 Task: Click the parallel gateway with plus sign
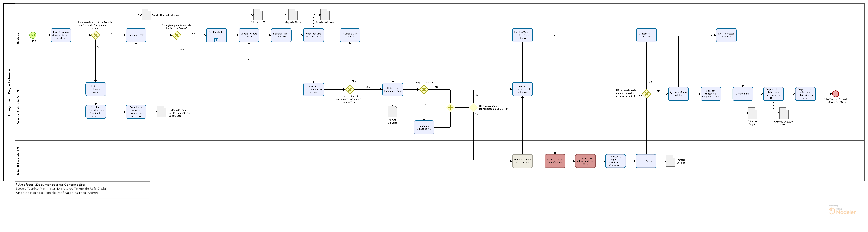pos(451,108)
